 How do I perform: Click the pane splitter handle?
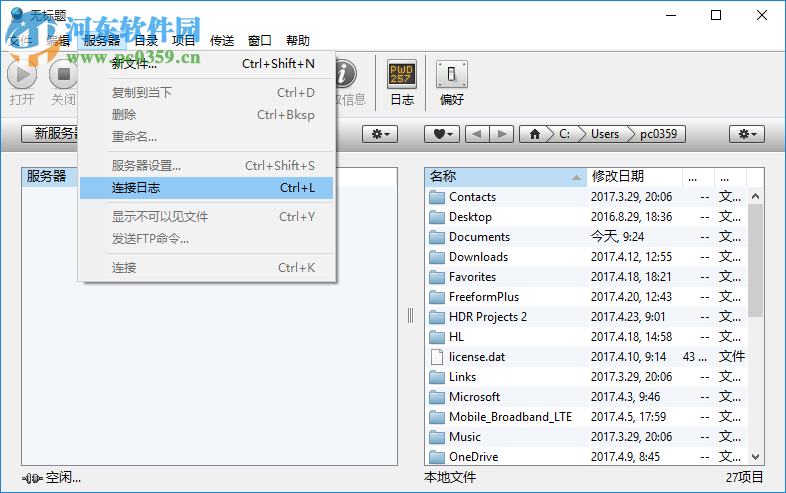pos(411,316)
